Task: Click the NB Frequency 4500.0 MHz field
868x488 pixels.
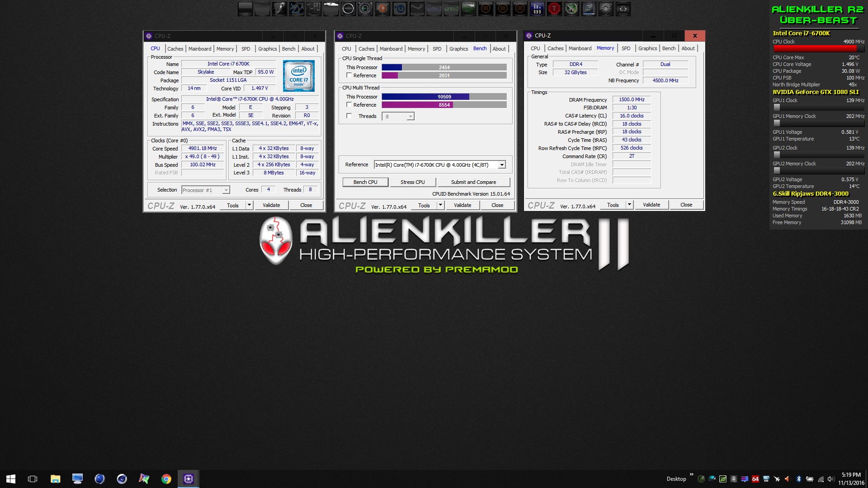Action: click(x=665, y=80)
